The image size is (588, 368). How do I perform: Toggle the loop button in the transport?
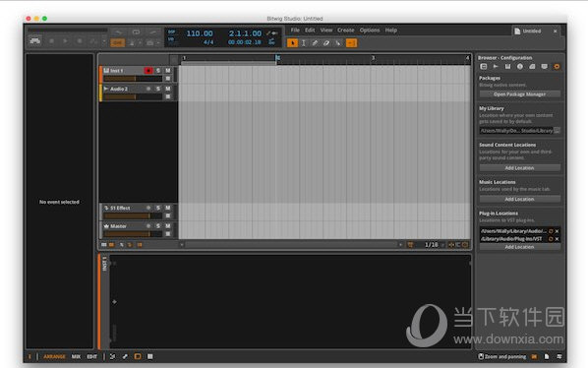(x=136, y=31)
